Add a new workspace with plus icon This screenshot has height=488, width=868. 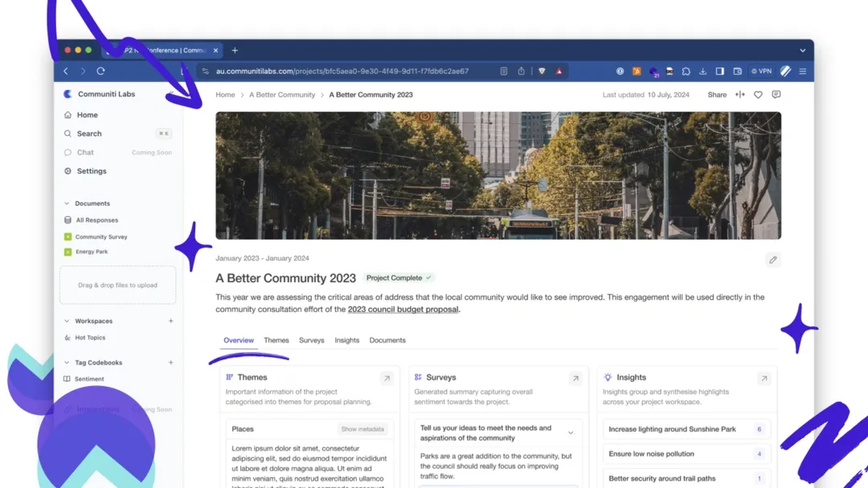170,321
